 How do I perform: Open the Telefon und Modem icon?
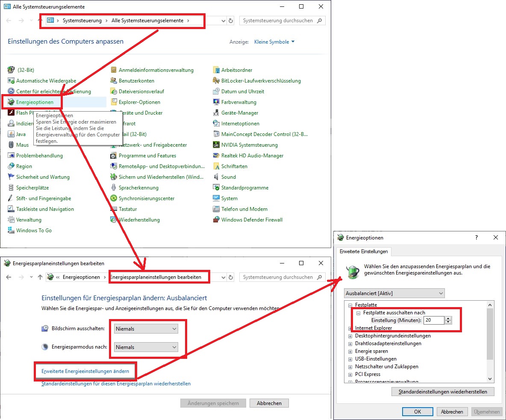(216, 209)
